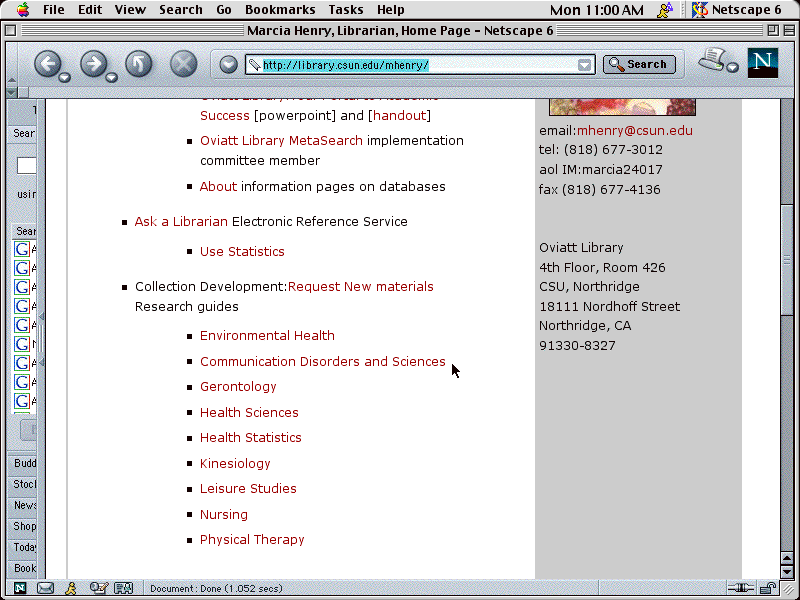Viewport: 800px width, 600px height.
Task: Open Mail from the envelope status bar icon
Action: pyautogui.click(x=45, y=588)
